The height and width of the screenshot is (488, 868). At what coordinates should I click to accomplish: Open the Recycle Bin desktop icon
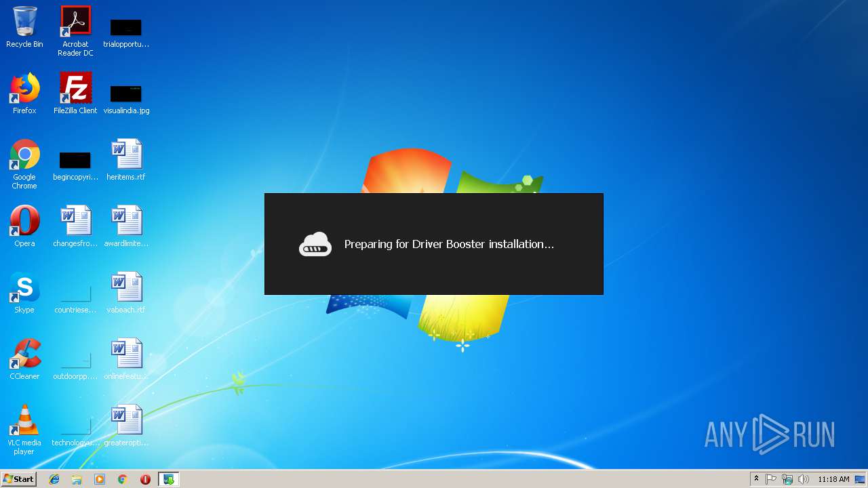[x=24, y=27]
